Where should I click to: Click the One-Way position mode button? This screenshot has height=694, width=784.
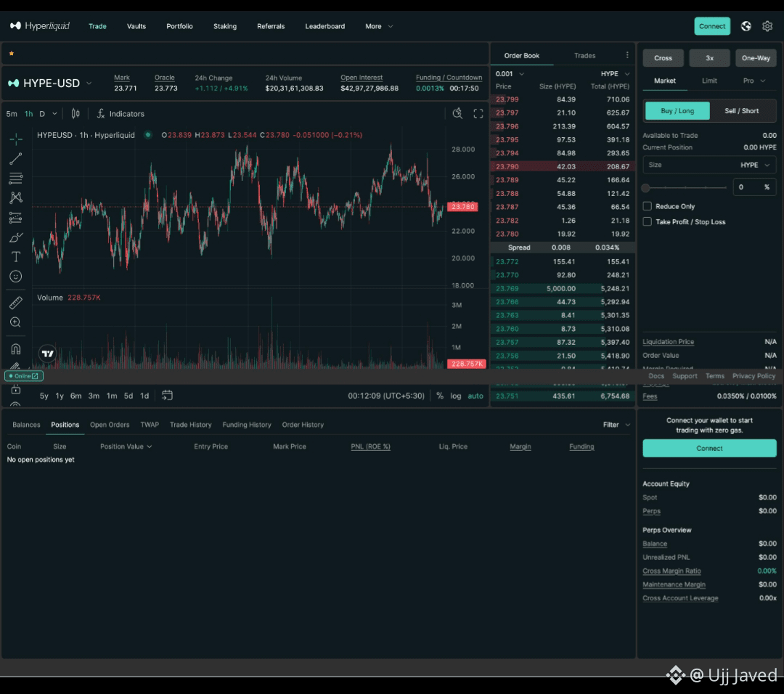(x=756, y=58)
